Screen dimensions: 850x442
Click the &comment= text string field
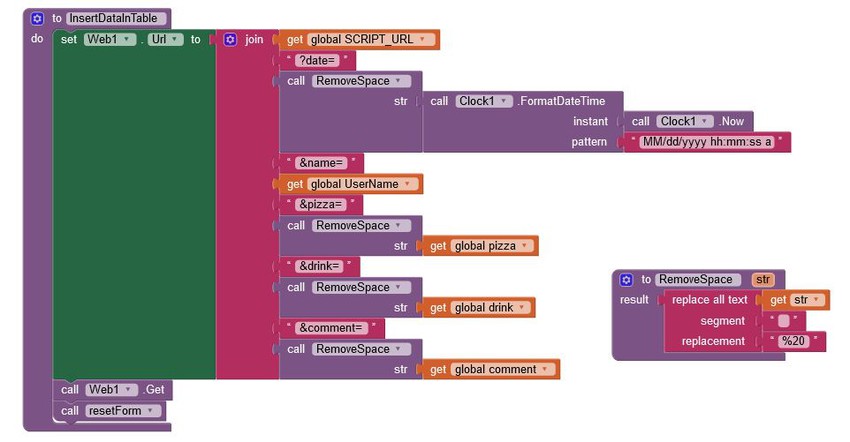331,328
